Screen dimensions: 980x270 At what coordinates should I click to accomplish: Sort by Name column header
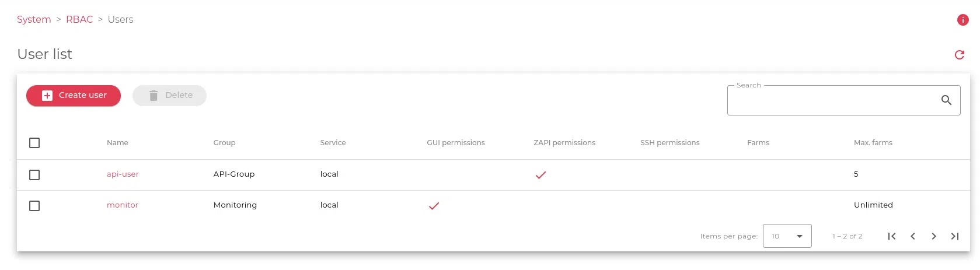click(117, 143)
